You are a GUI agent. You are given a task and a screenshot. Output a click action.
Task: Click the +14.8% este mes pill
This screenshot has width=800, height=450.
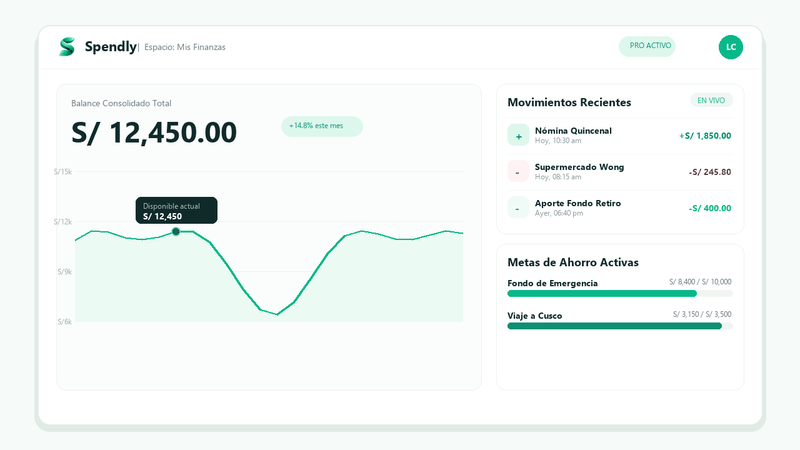[322, 126]
